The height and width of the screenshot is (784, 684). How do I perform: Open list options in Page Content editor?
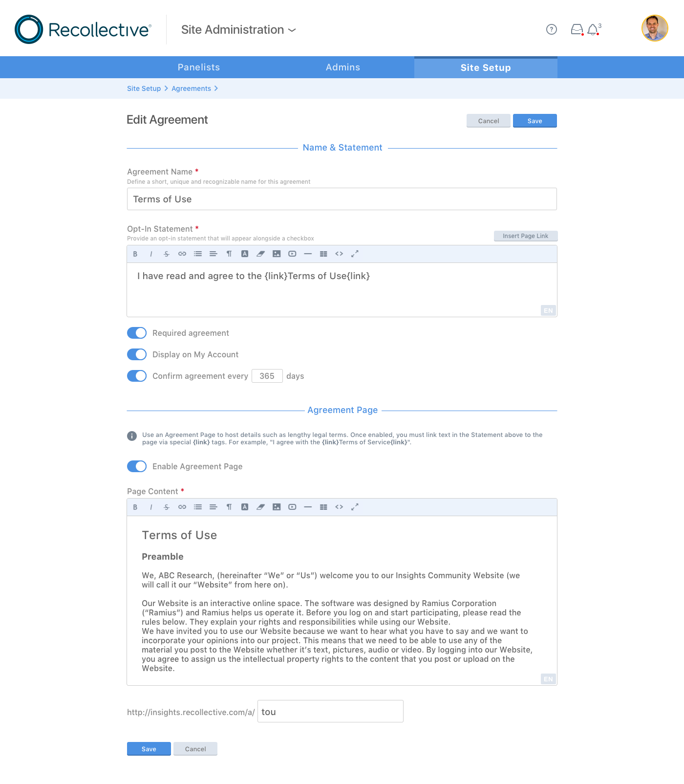point(198,507)
